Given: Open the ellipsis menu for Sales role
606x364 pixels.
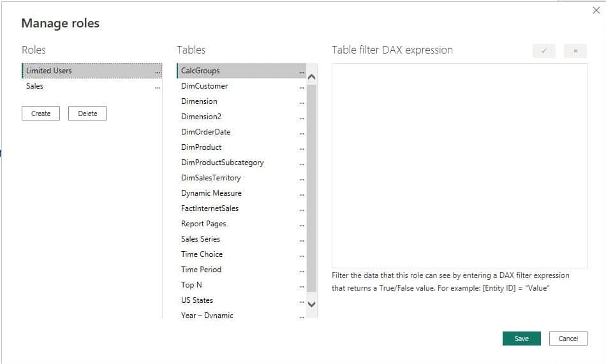Looking at the screenshot, I should (x=158, y=87).
